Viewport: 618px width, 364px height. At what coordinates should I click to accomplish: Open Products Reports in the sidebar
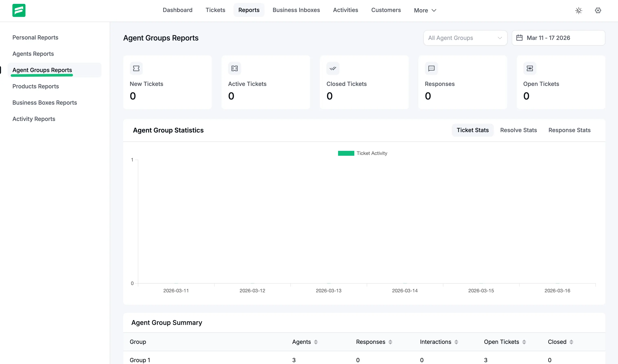pyautogui.click(x=36, y=86)
